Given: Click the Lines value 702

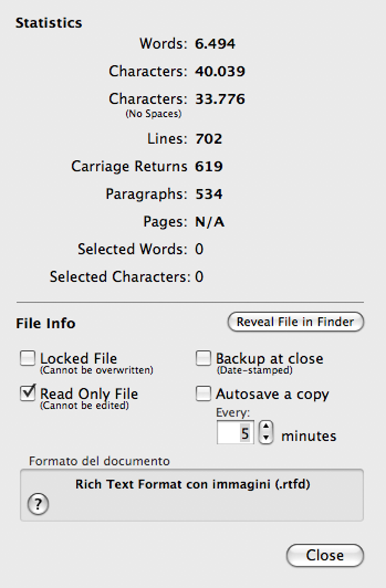Looking at the screenshot, I should point(208,139).
